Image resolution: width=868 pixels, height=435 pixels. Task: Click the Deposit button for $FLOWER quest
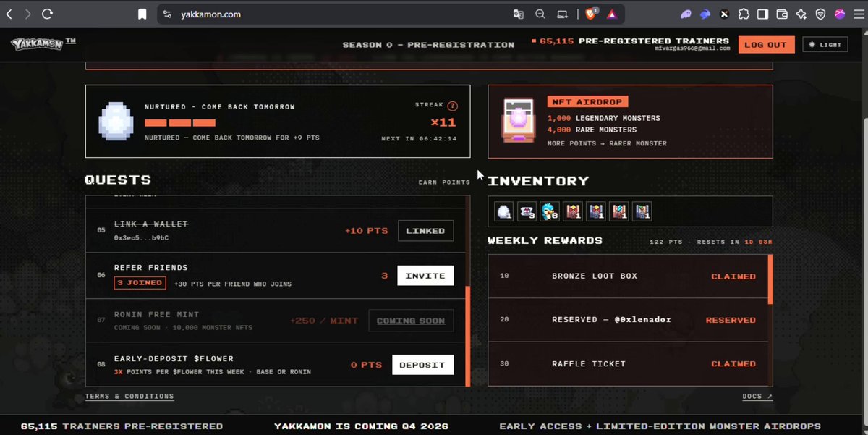(422, 365)
